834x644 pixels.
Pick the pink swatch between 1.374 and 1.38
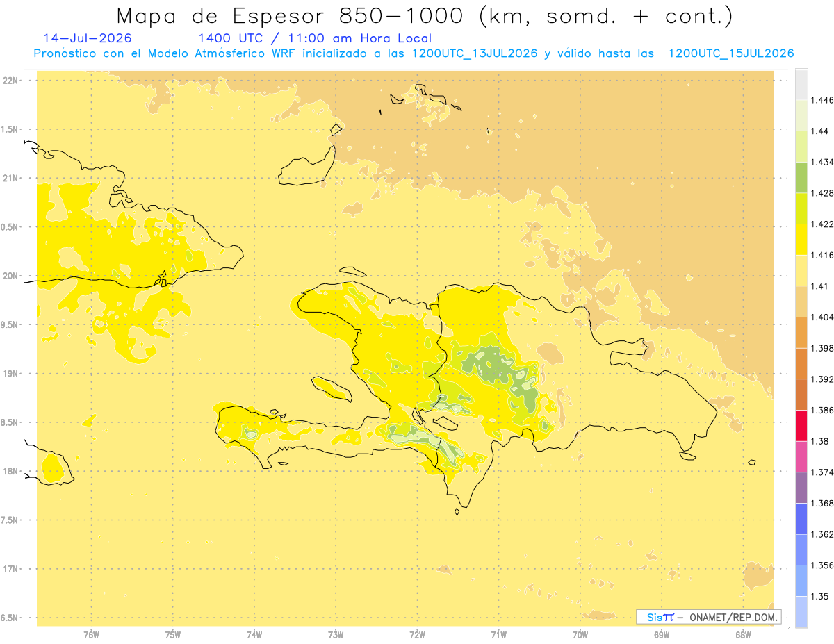pos(801,456)
